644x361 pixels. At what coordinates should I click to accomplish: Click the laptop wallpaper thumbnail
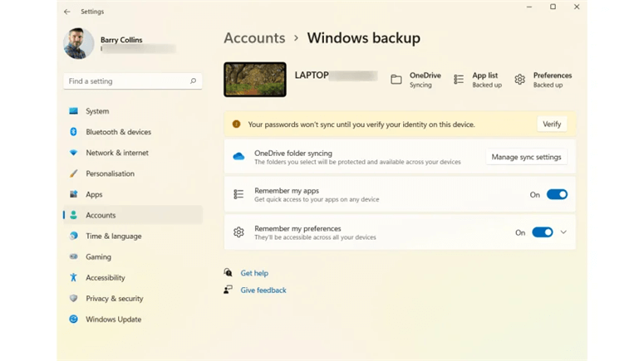coord(255,80)
